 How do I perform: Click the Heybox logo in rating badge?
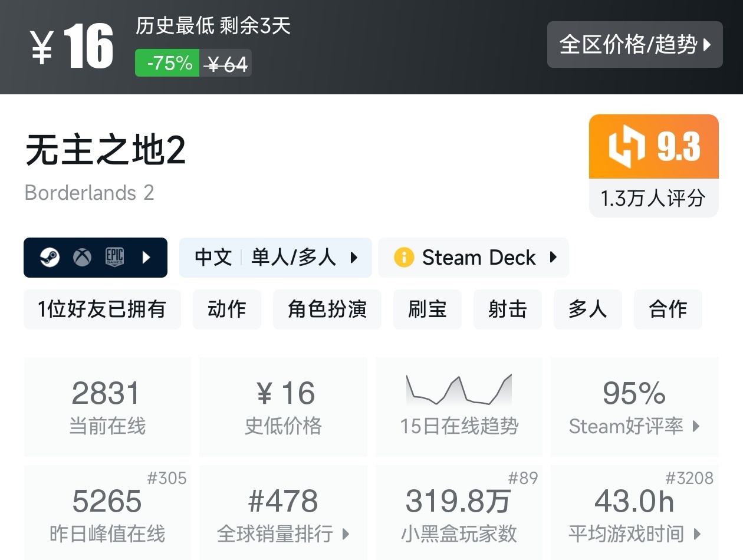tap(626, 146)
